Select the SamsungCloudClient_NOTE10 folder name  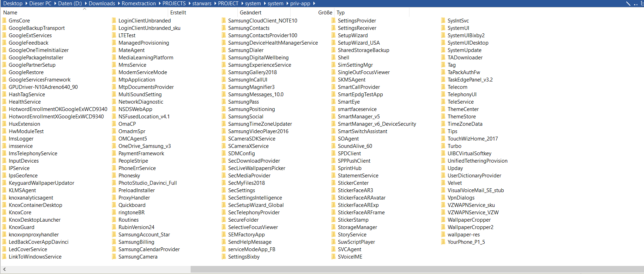click(263, 20)
